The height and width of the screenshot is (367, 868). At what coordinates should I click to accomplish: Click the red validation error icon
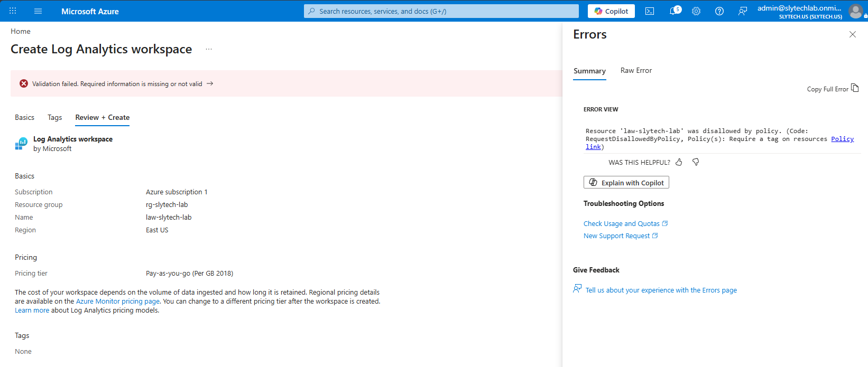(x=24, y=83)
